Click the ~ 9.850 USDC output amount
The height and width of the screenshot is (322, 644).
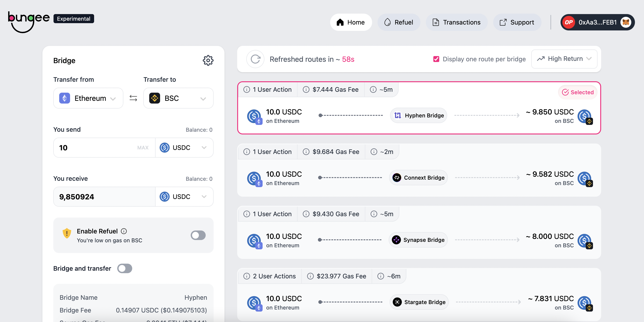click(549, 112)
